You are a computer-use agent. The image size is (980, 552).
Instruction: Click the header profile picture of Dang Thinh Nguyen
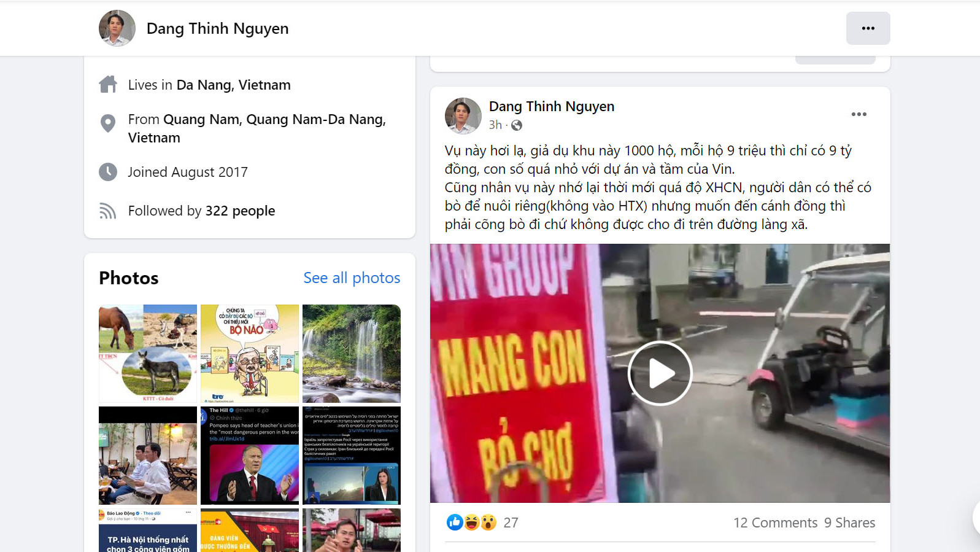click(x=117, y=28)
